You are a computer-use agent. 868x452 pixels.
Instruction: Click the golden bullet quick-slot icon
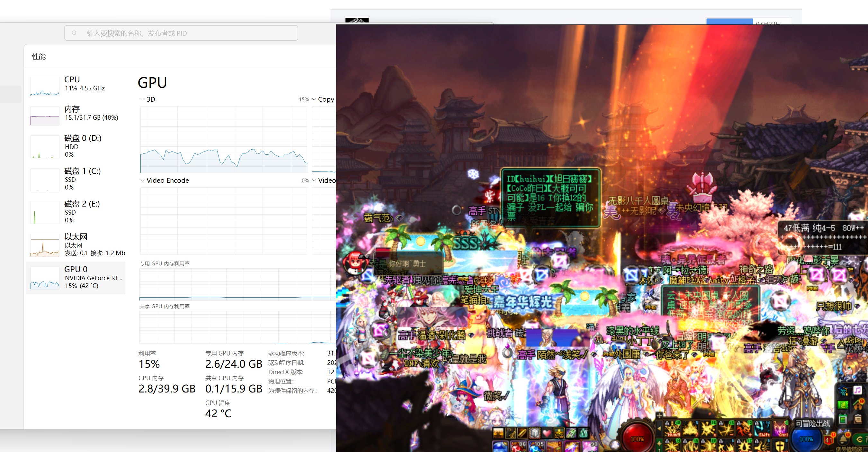523,433
